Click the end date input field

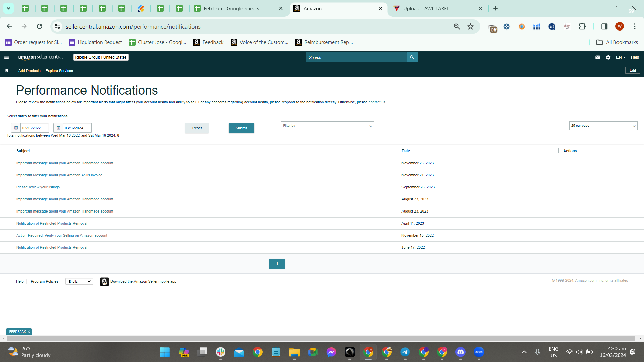(x=77, y=128)
